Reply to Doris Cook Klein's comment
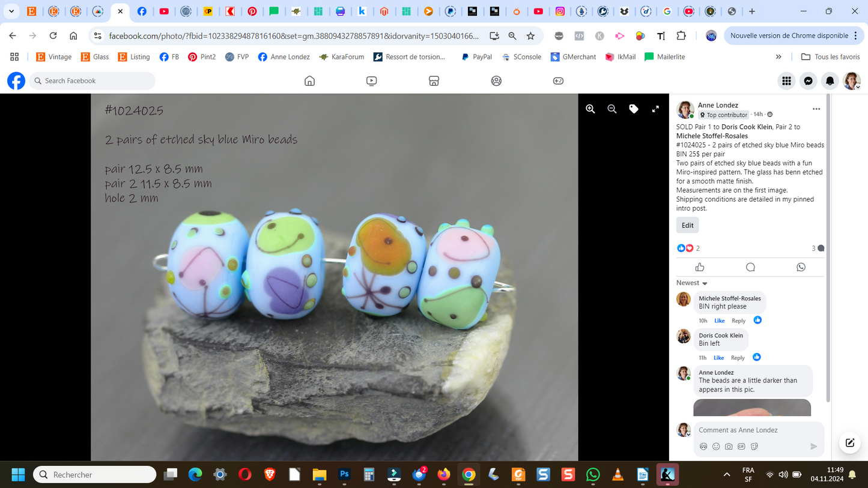The height and width of the screenshot is (488, 868). pyautogui.click(x=738, y=358)
